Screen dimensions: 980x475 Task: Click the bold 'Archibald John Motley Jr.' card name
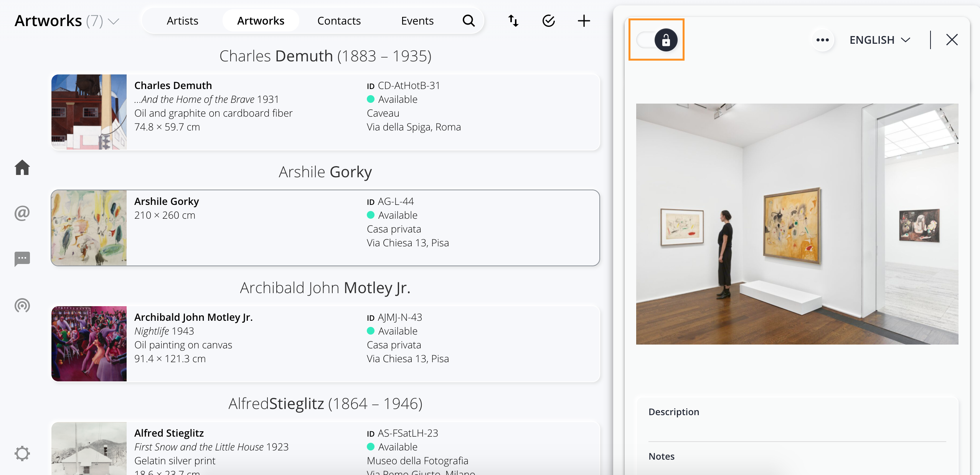point(193,317)
